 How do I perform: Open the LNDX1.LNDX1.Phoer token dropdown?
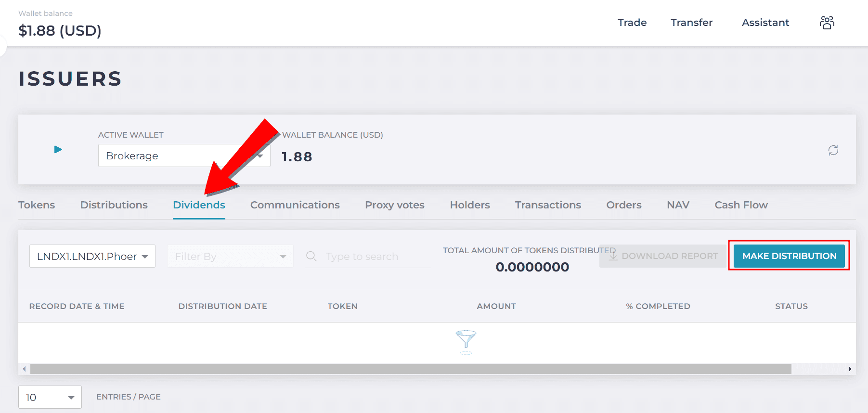point(92,256)
